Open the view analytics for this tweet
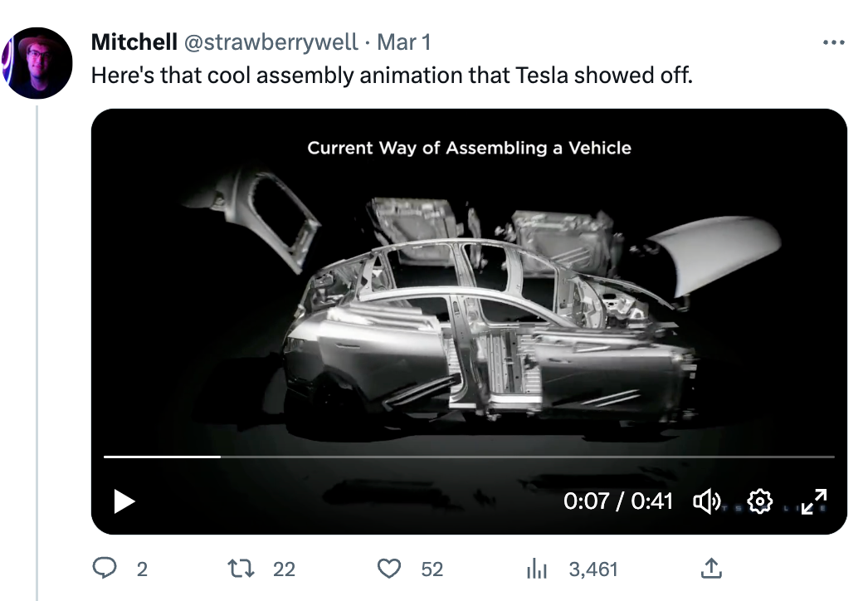The image size is (868, 601). pos(538,569)
